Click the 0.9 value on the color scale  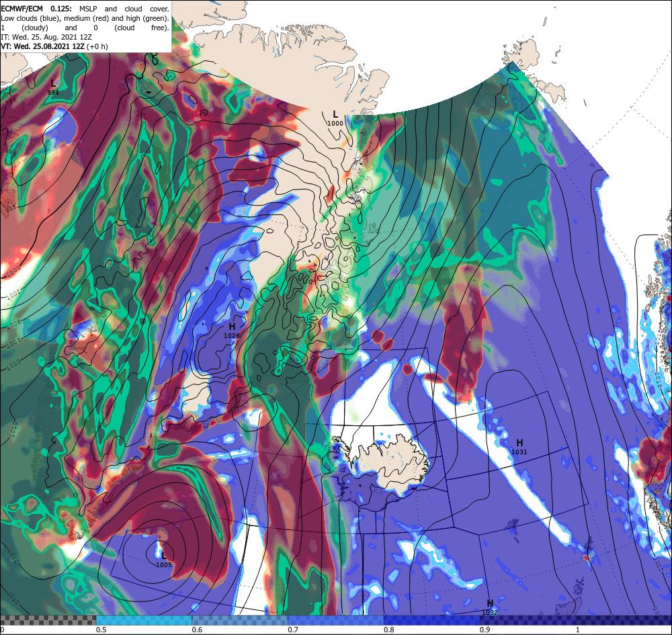pos(485,630)
